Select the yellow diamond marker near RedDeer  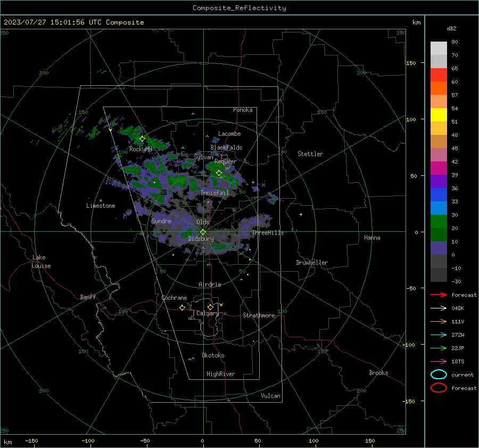[219, 173]
